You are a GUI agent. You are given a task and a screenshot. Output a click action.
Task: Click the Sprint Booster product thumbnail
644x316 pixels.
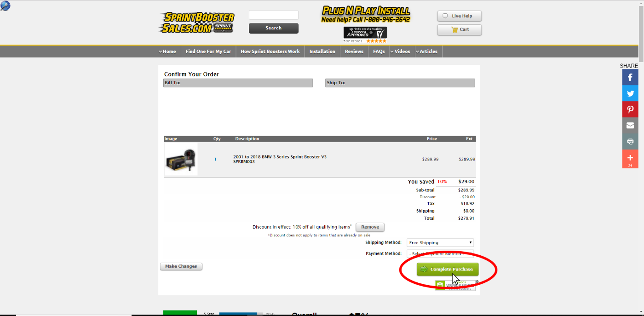(x=181, y=159)
